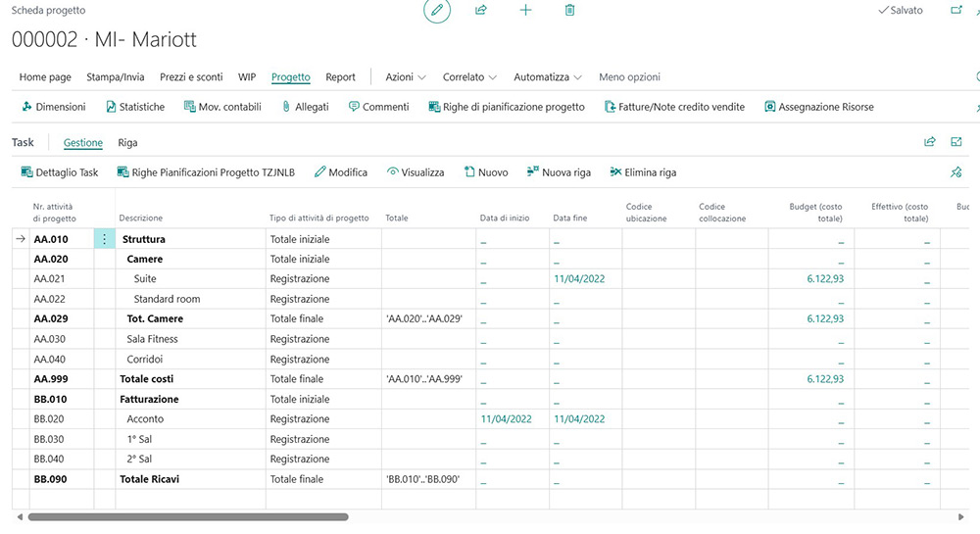Expand the Correlato dropdown menu
The image size is (980, 534).
pos(470,76)
